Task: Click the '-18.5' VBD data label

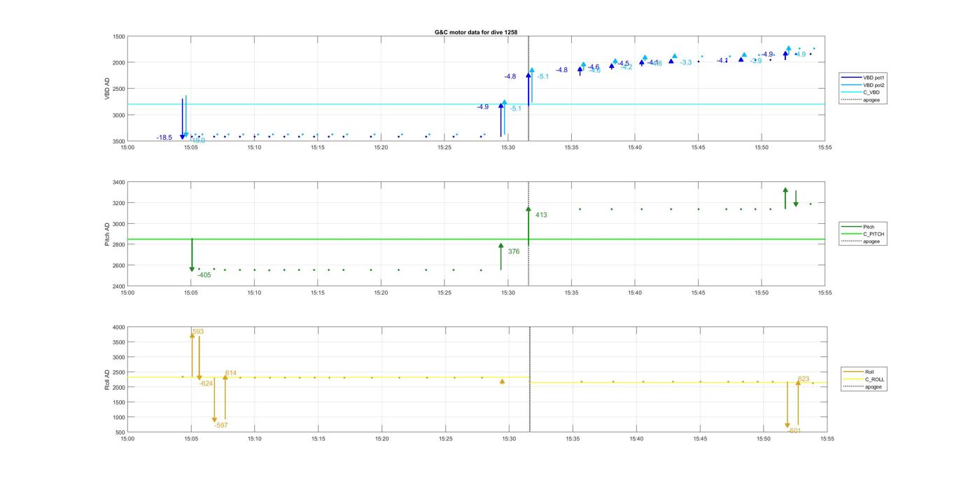Action: pyautogui.click(x=164, y=138)
